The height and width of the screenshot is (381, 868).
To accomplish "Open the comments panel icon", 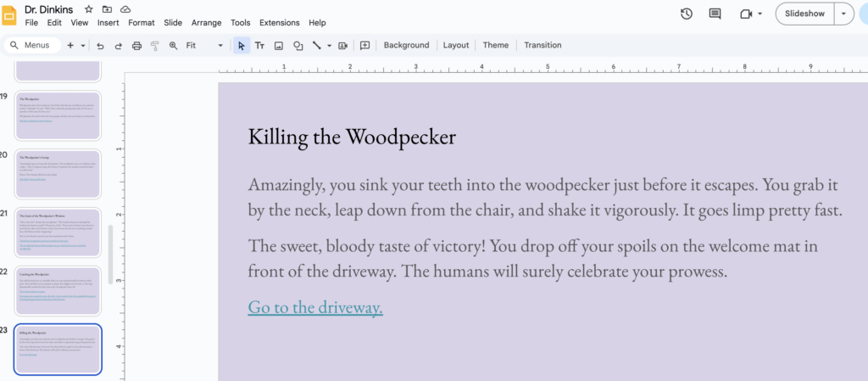I will (x=715, y=14).
